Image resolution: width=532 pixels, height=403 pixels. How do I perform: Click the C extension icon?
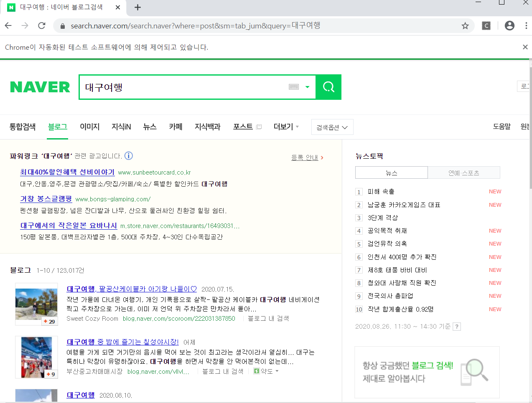[x=486, y=26]
